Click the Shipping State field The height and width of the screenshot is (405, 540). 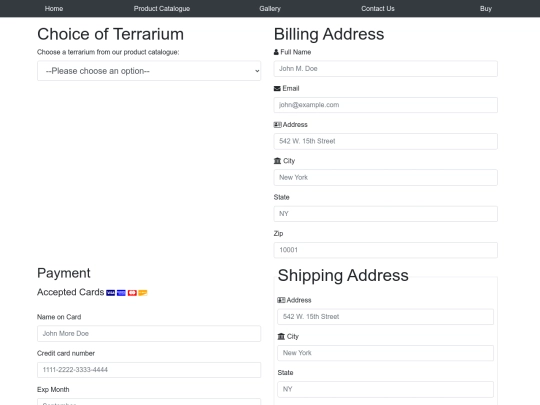coord(385,389)
